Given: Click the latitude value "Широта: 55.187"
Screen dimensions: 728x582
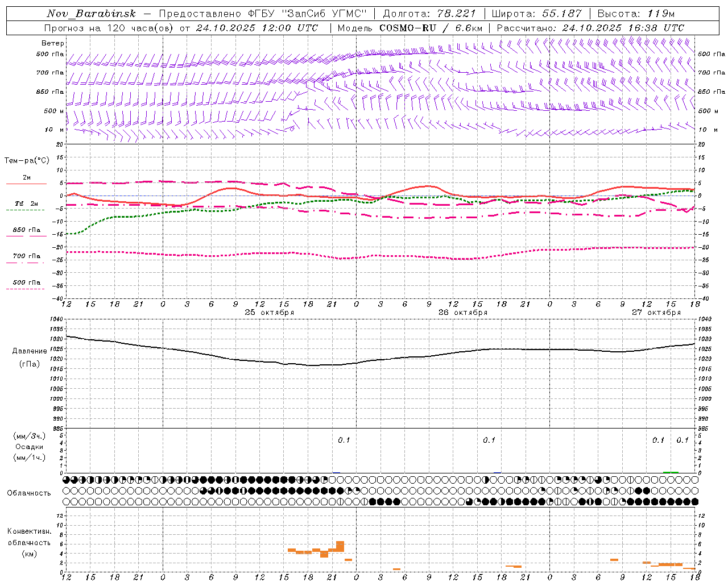Looking at the screenshot, I should tap(536, 14).
